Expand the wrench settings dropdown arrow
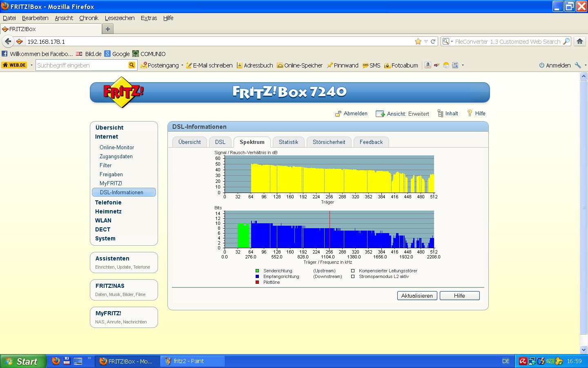Viewport: 588px width, 368px height. pos(585,65)
